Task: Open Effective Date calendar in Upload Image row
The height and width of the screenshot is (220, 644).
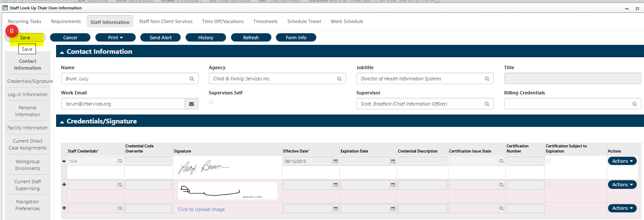Action: 335,208
